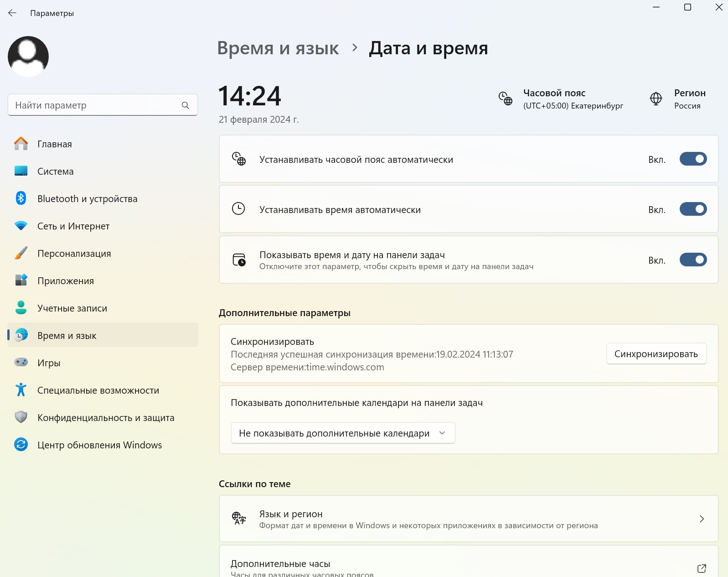The width and height of the screenshot is (728, 577).
Task: Click the Privacy shield icon
Action: tap(21, 417)
